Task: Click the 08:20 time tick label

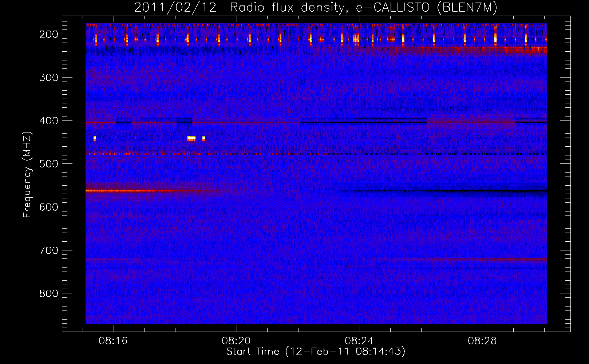Action: click(236, 341)
